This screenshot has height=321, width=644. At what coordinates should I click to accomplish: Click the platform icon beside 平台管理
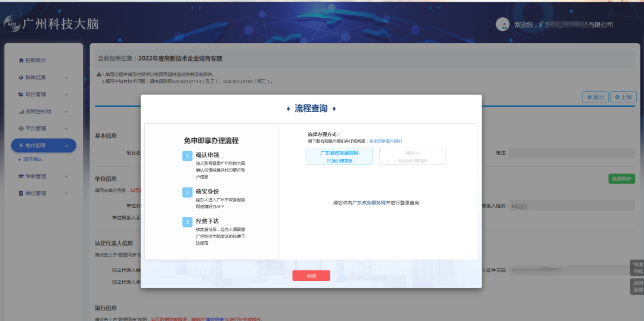[x=21, y=128]
